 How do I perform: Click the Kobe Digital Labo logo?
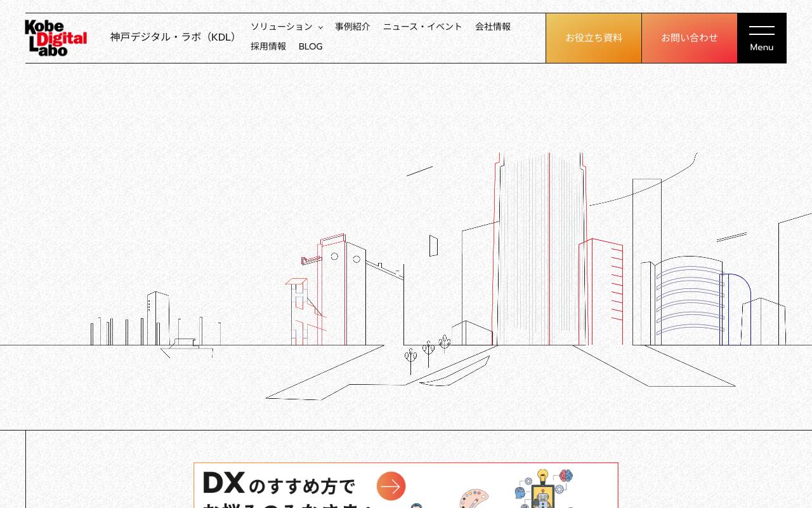point(56,37)
